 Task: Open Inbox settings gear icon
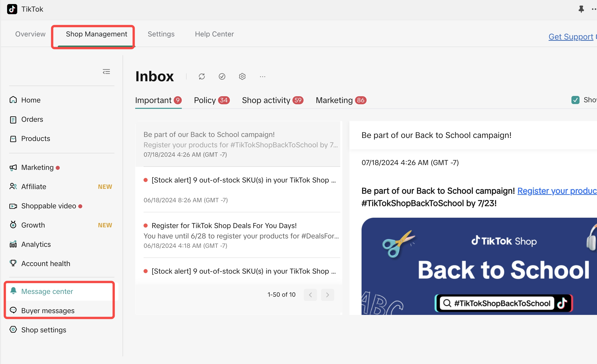pos(242,76)
